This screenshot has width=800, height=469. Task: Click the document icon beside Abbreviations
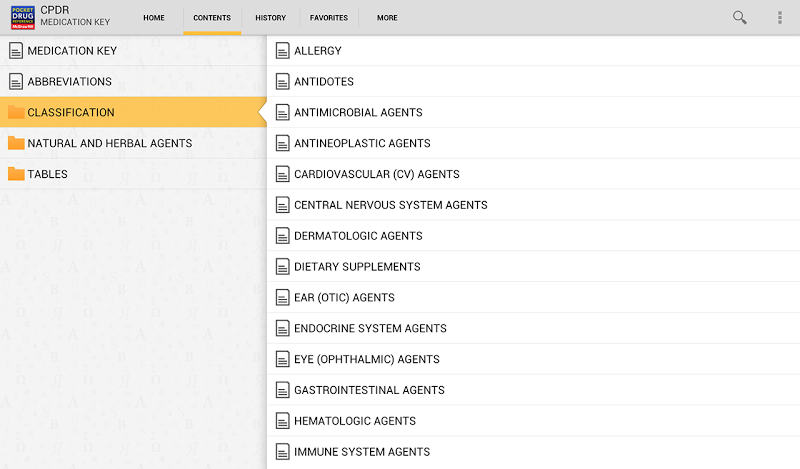click(15, 81)
